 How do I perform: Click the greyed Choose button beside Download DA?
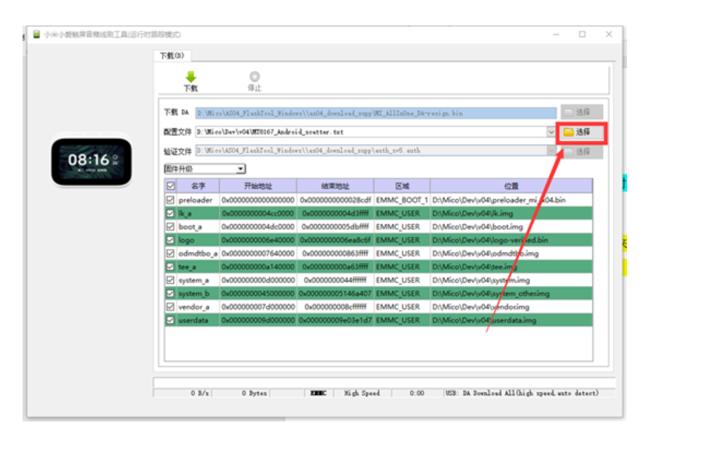582,111
